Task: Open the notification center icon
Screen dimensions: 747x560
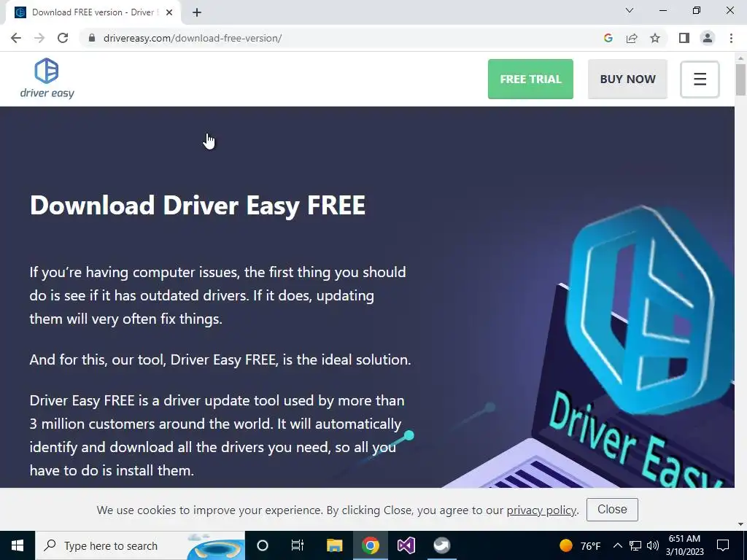Action: [x=723, y=545]
